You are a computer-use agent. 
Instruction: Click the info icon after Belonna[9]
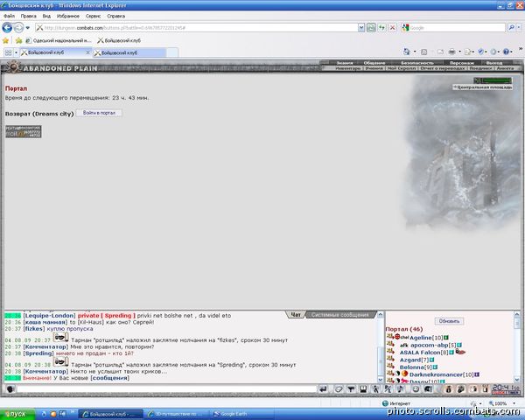tap(435, 367)
